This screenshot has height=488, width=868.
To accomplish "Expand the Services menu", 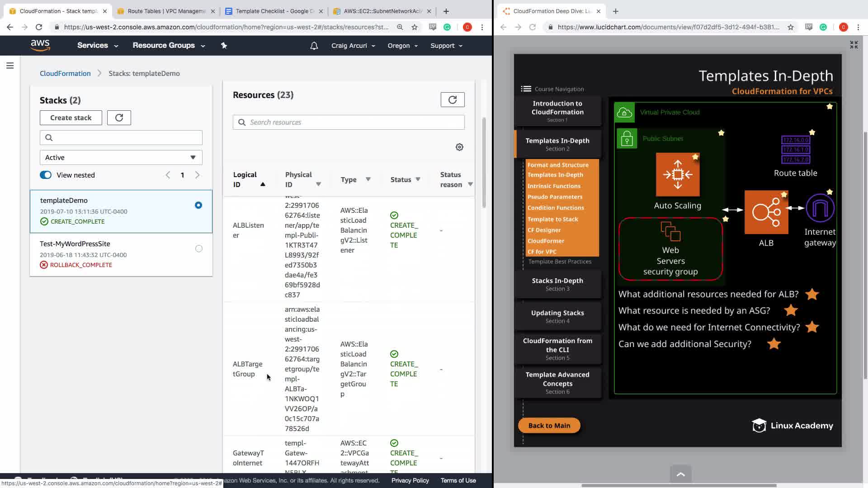I will point(97,46).
